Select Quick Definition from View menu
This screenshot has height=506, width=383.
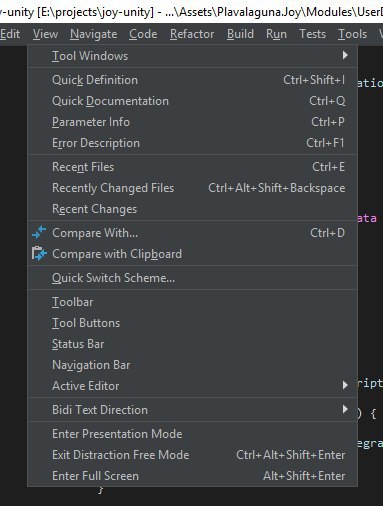pos(192,80)
